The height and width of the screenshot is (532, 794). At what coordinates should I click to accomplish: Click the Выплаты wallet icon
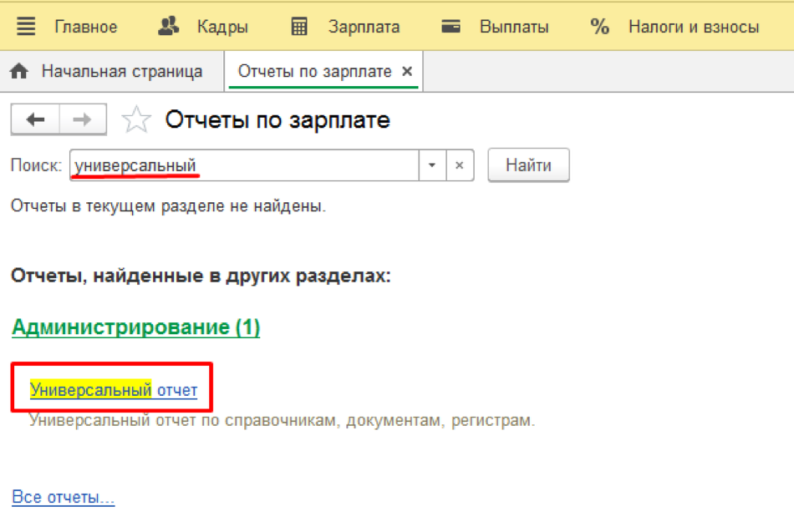pyautogui.click(x=450, y=26)
